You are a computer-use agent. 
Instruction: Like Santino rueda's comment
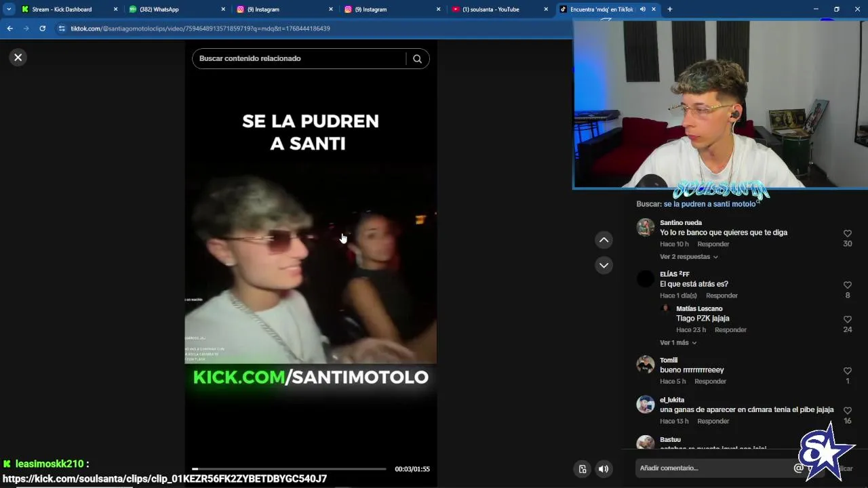tap(847, 233)
